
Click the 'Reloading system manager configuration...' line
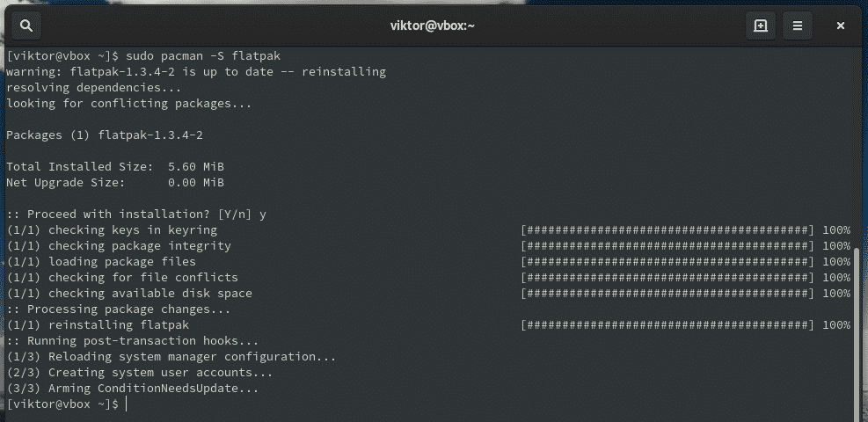tap(171, 357)
